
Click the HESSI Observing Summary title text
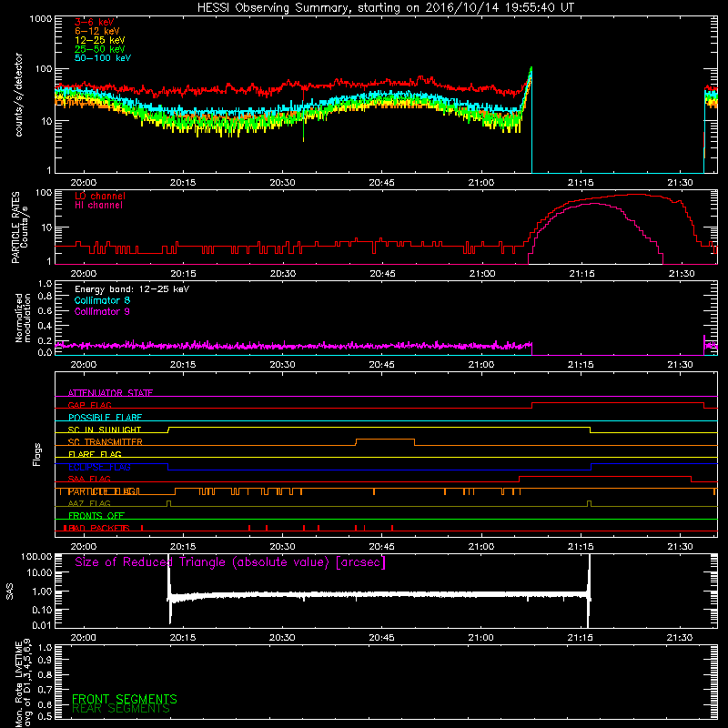tap(386, 8)
